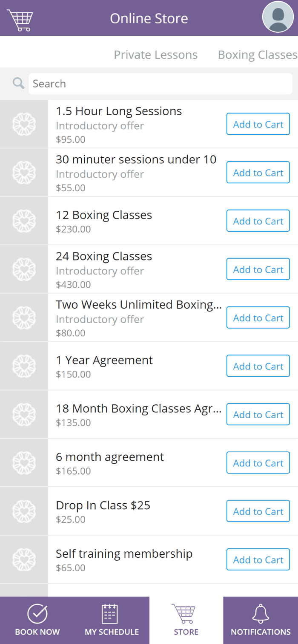The height and width of the screenshot is (644, 298).
Task: Switch to Private Lessons tab
Action: (155, 55)
